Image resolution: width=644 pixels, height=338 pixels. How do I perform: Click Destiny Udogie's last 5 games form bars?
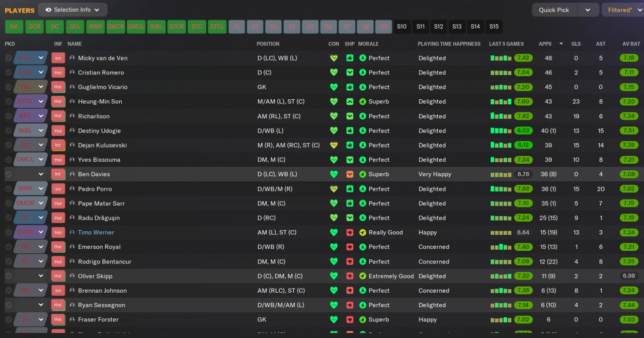501,130
